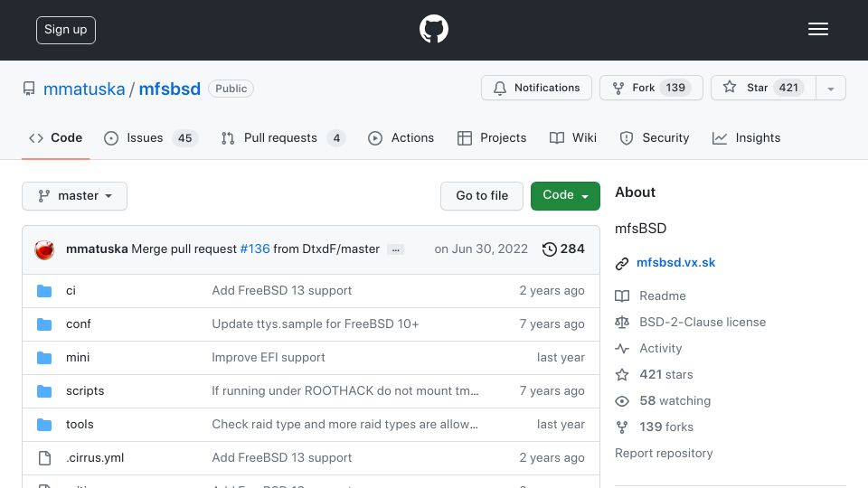This screenshot has height=488, width=868.
Task: Click the Public visibility badge
Action: pyautogui.click(x=231, y=89)
